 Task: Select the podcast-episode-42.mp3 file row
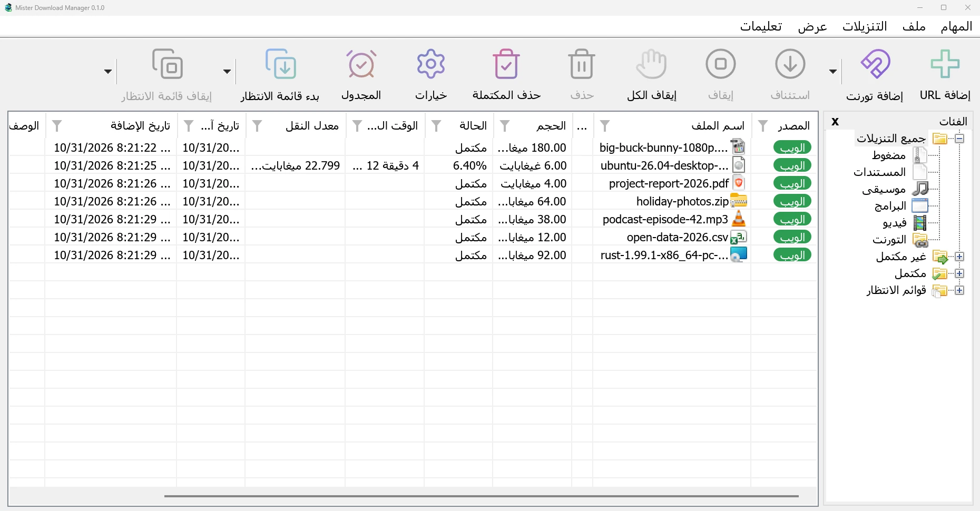click(x=413, y=219)
